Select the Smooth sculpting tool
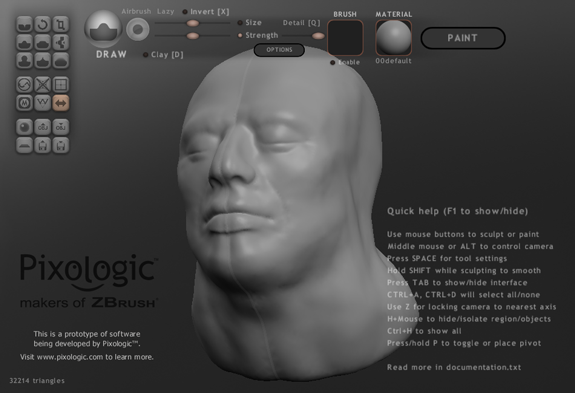 coord(61,60)
